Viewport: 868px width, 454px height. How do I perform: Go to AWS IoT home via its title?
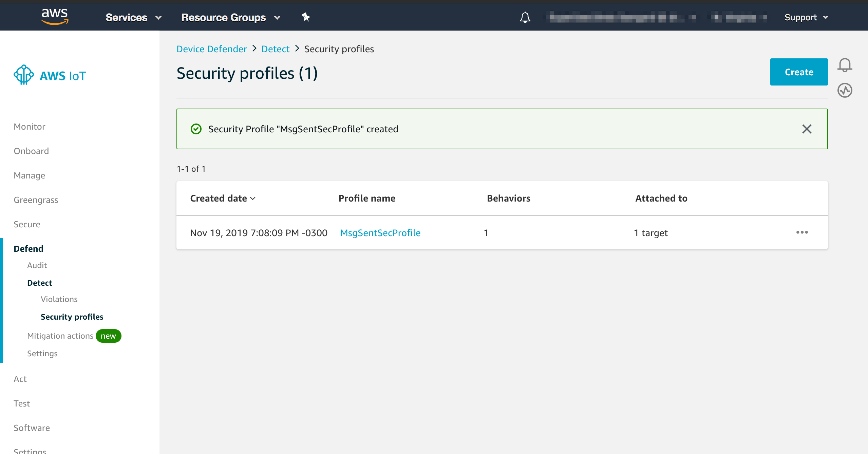pyautogui.click(x=63, y=76)
